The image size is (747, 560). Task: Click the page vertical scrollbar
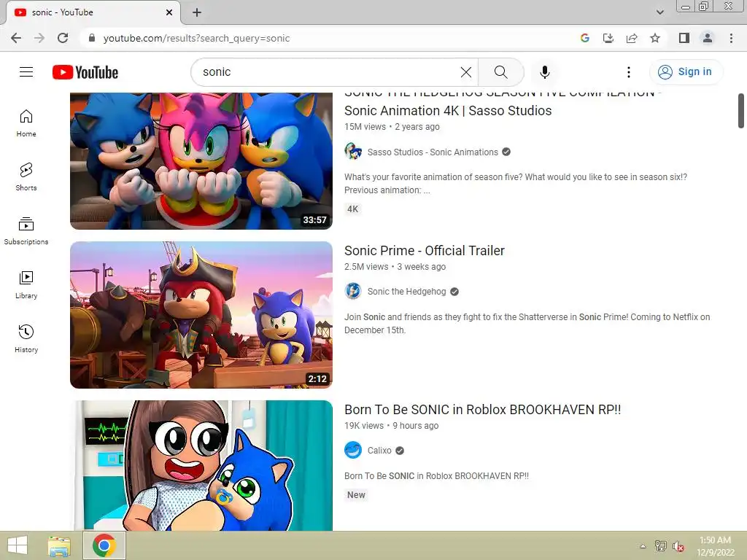pos(741,111)
